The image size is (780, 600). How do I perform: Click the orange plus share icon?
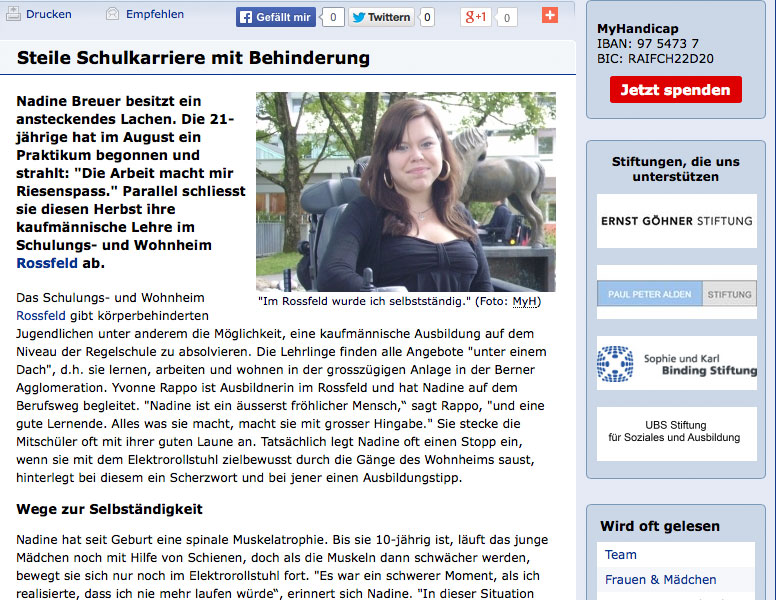click(x=550, y=15)
